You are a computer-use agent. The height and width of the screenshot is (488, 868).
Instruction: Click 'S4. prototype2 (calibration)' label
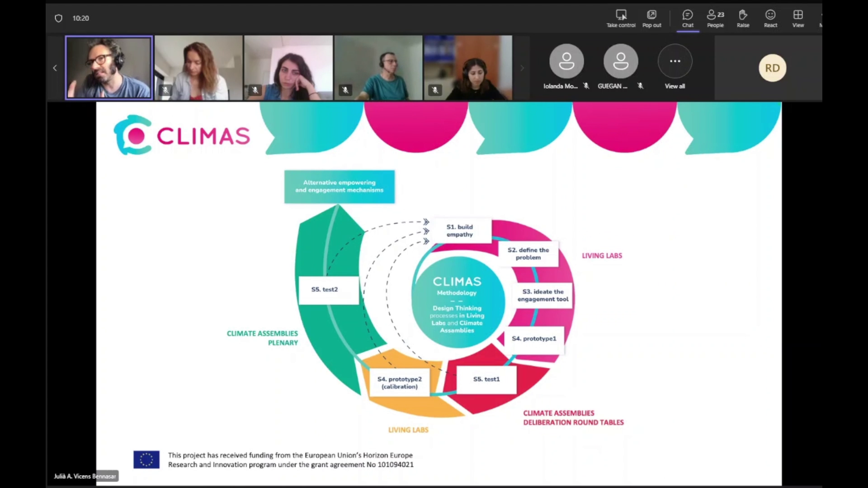(400, 383)
